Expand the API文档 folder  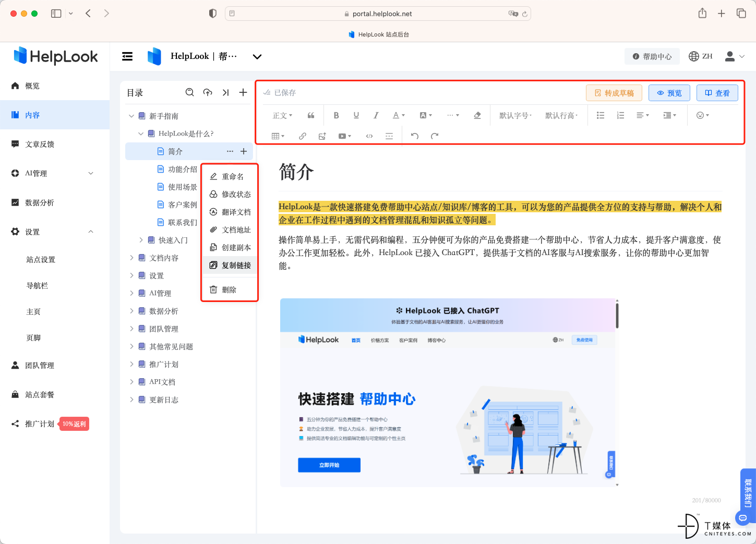131,382
